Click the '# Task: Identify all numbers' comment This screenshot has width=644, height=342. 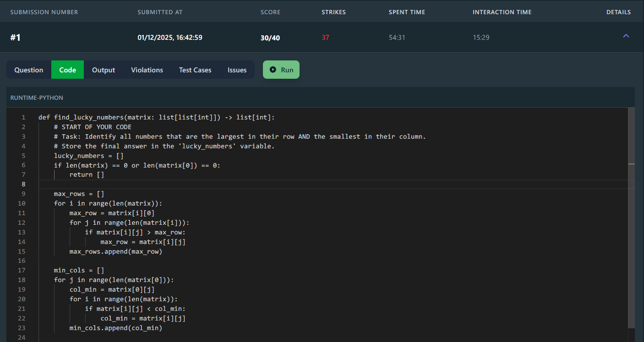tap(240, 136)
